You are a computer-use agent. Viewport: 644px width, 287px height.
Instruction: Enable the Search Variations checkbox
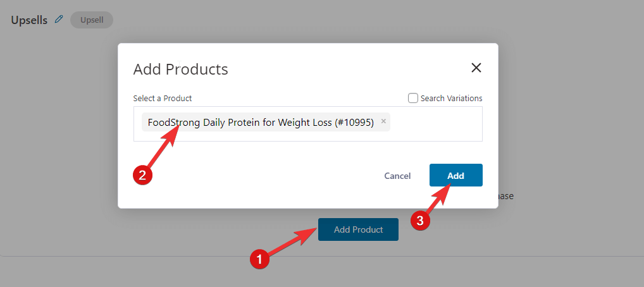point(412,98)
